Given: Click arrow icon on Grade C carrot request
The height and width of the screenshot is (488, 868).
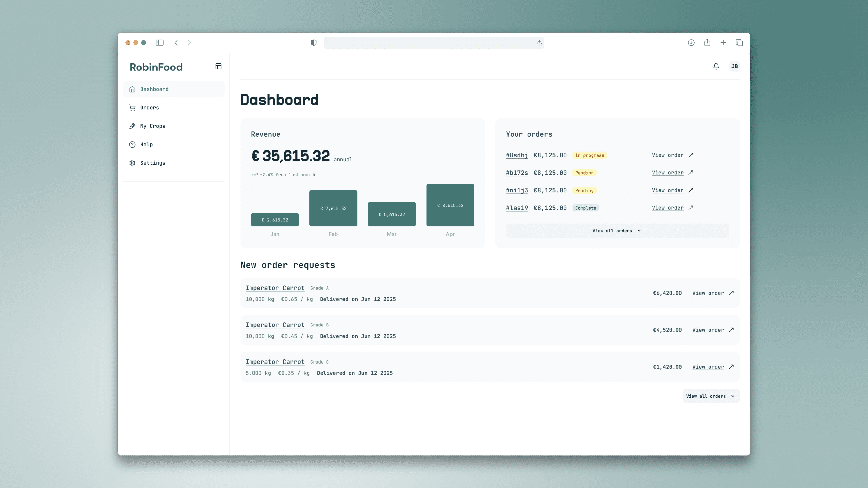Looking at the screenshot, I should pyautogui.click(x=731, y=367).
